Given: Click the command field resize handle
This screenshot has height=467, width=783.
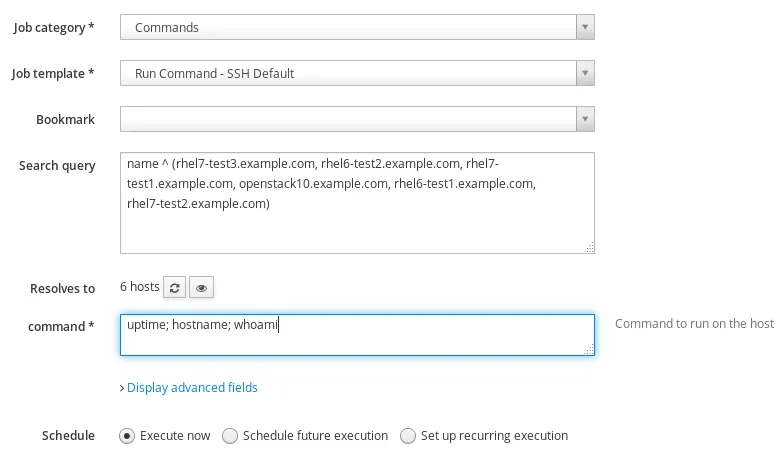Looking at the screenshot, I should coord(589,350).
